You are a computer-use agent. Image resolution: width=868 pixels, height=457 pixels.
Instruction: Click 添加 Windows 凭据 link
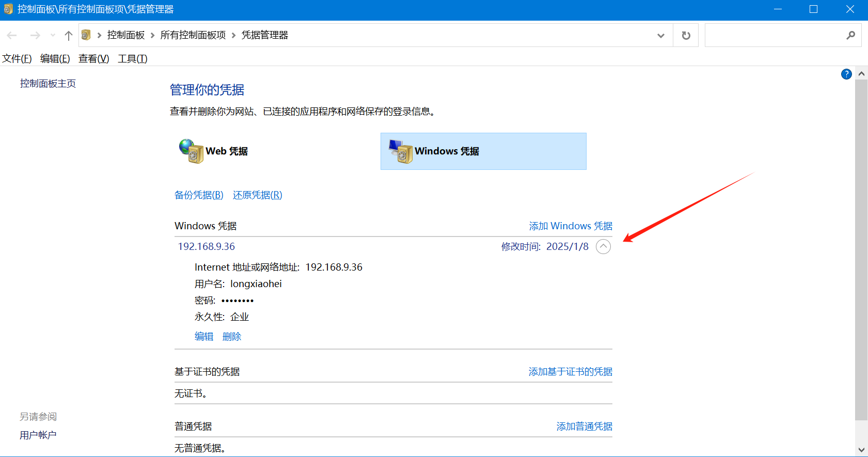pos(571,226)
